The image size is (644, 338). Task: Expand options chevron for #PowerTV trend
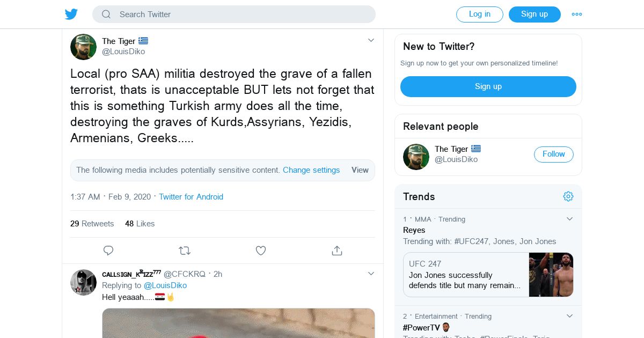(x=570, y=316)
